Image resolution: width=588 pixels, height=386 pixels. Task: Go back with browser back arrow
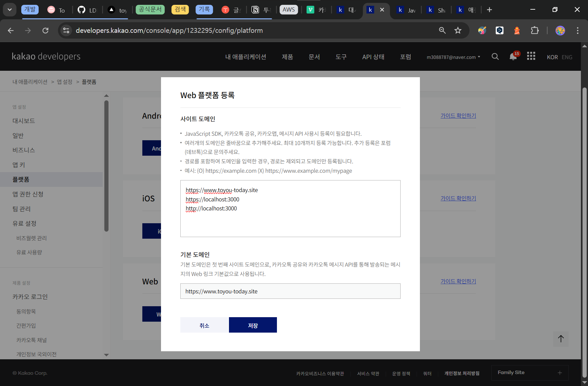pos(11,31)
